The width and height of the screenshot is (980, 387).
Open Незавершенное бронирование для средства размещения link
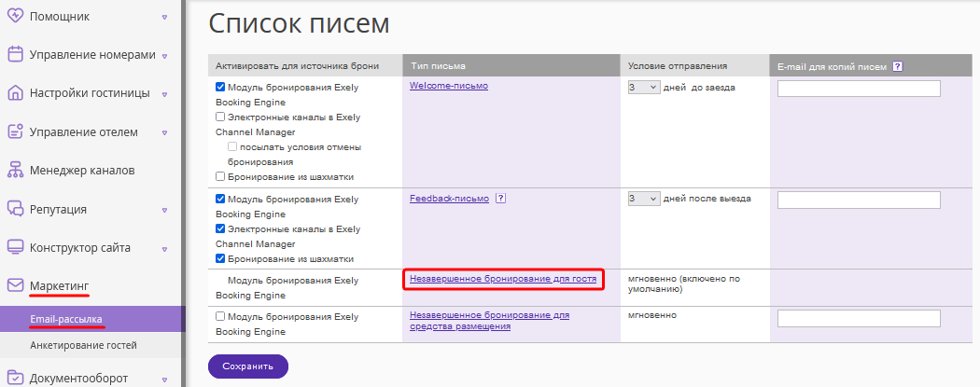click(489, 321)
